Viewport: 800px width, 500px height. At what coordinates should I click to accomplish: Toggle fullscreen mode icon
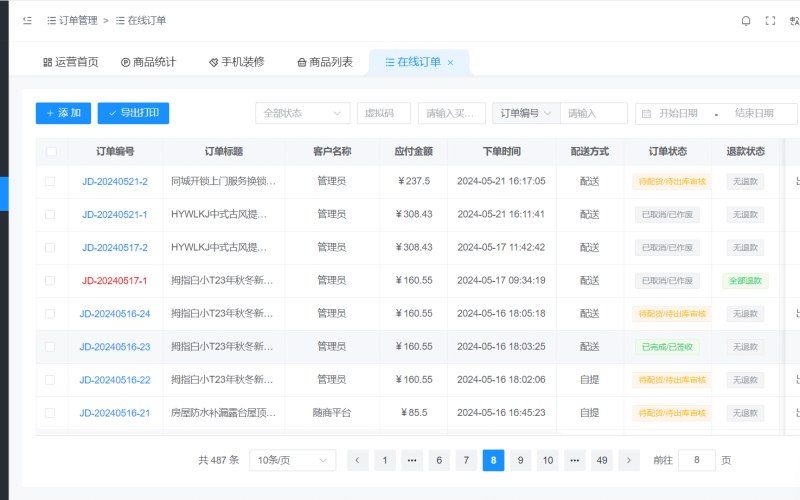click(x=770, y=20)
